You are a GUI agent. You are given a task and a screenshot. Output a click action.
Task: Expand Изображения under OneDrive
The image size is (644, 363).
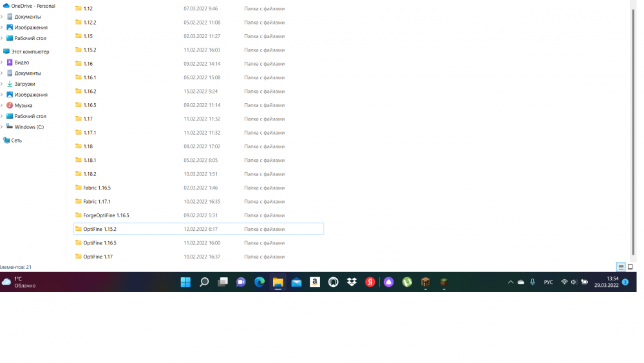2,28
